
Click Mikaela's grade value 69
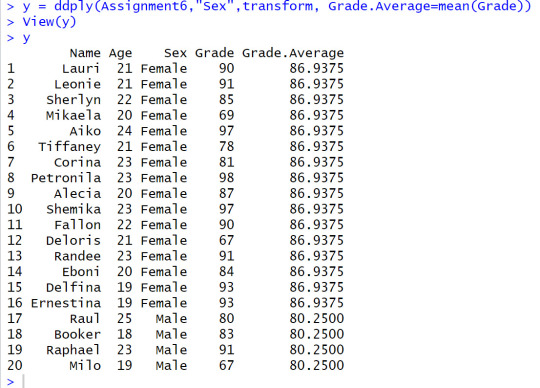pyautogui.click(x=226, y=115)
